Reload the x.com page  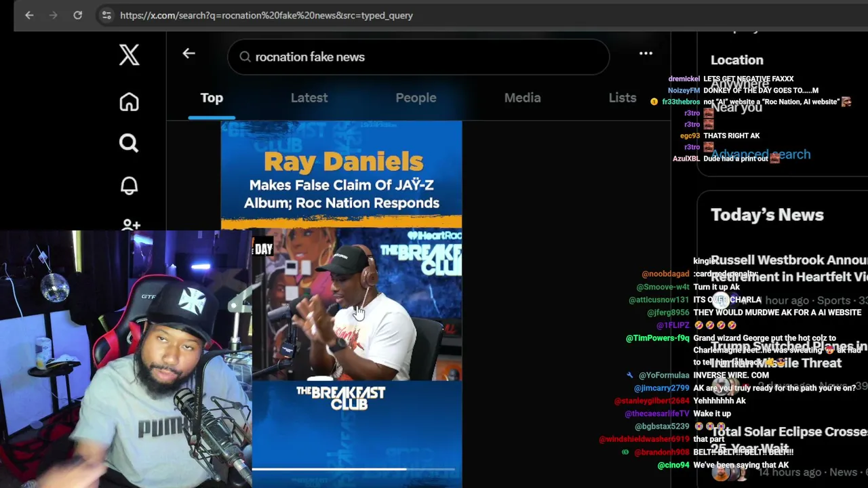coord(78,15)
